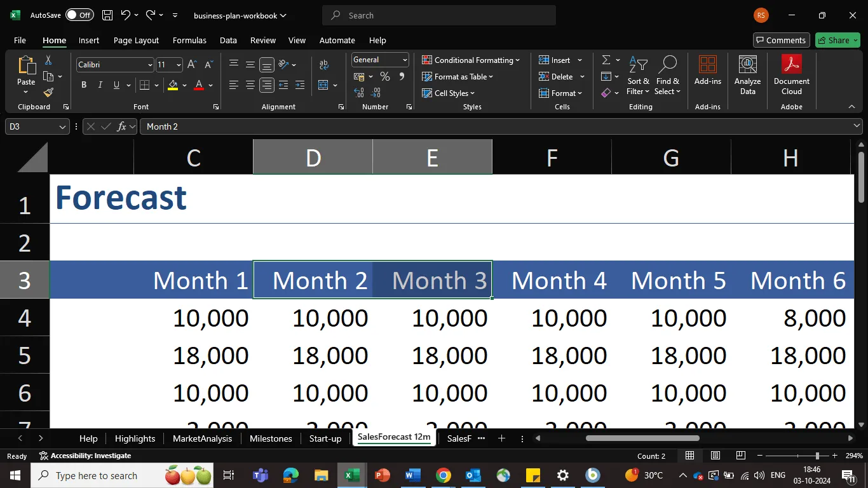
Task: Click the Save floppy disk icon
Action: 107,15
